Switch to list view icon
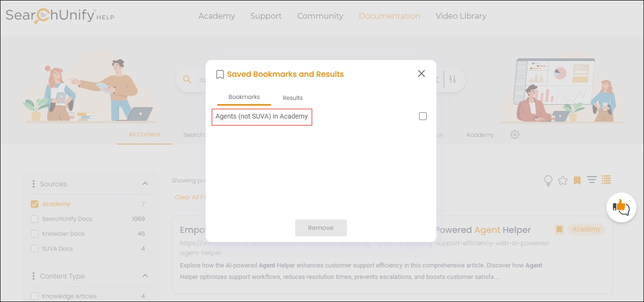 click(606, 180)
